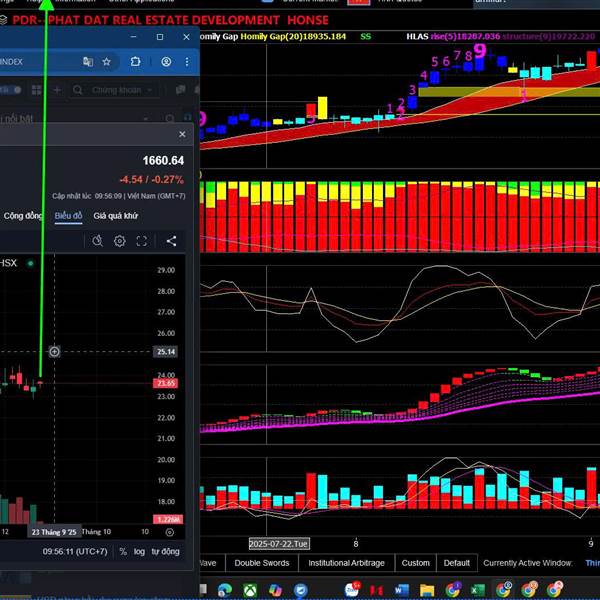
Task: Switch to the Giá quá khứ tab
Action: coord(115,216)
